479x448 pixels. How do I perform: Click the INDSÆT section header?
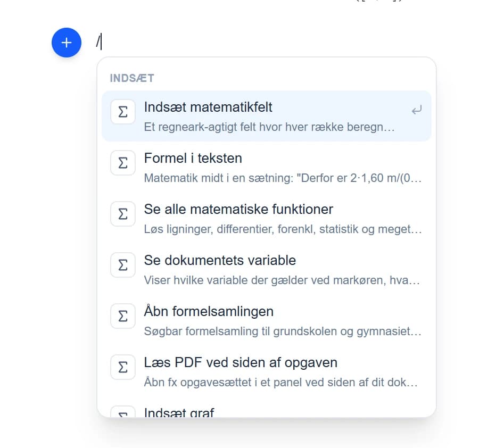[132, 78]
